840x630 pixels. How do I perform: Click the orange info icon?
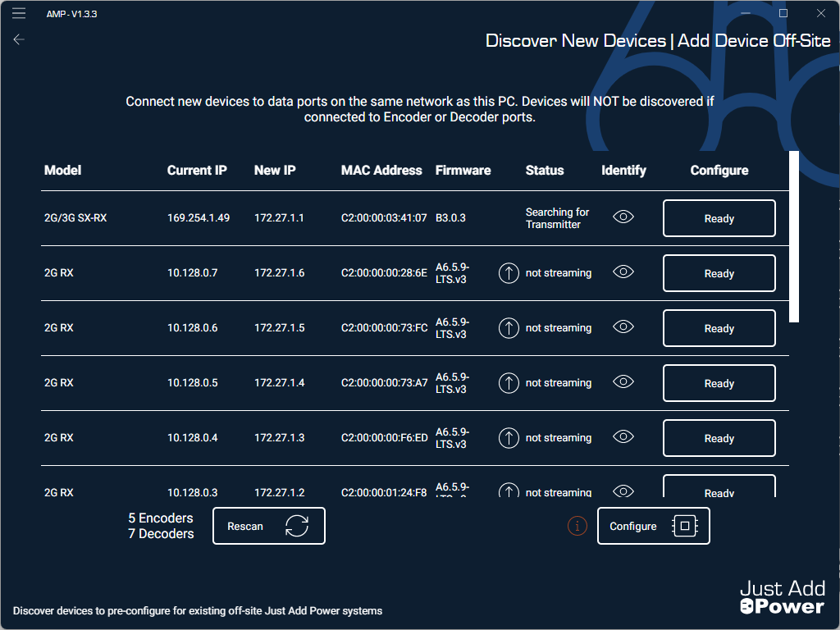(x=577, y=526)
